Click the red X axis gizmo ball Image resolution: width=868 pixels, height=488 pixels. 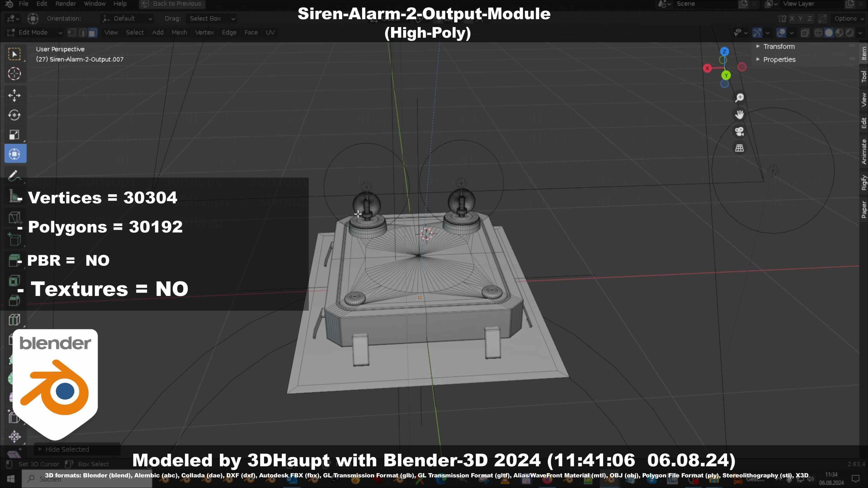707,68
